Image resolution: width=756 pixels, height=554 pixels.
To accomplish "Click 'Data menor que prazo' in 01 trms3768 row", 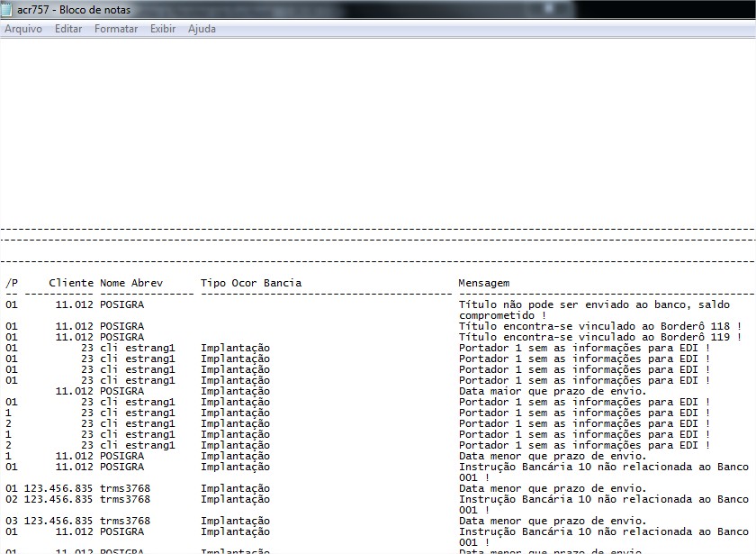I will point(552,488).
